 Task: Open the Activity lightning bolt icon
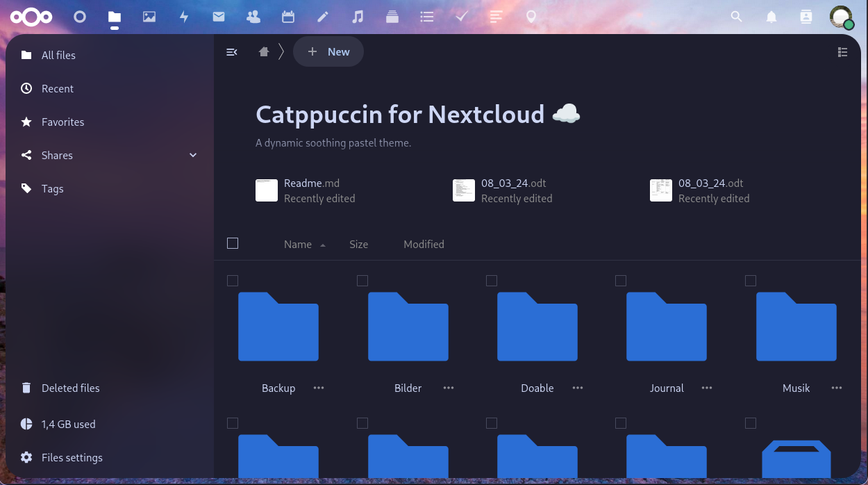coord(184,17)
